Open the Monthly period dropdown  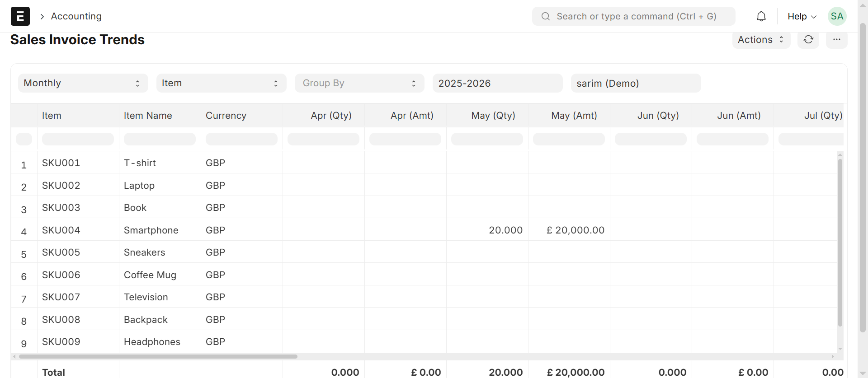(83, 83)
